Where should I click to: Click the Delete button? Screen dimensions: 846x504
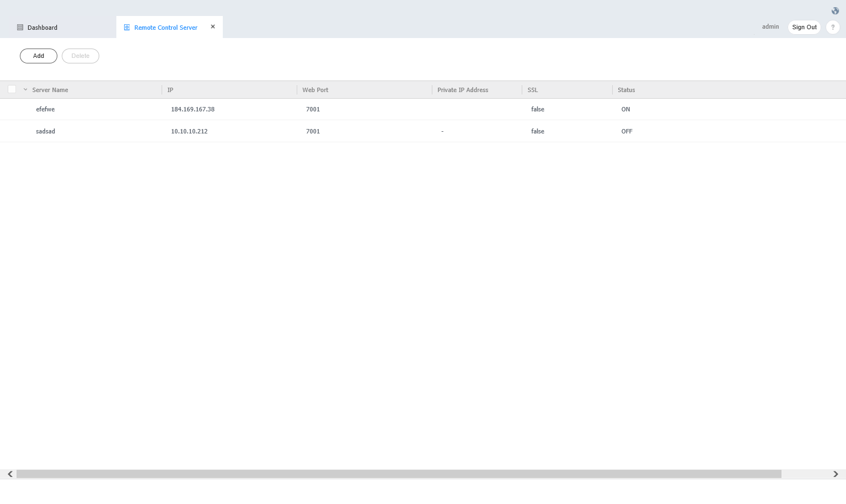[81, 56]
